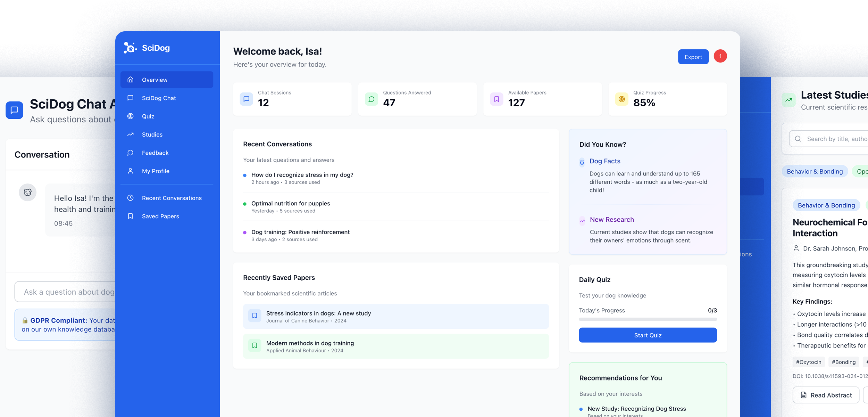Click the target icon beside Quiz

tap(131, 116)
